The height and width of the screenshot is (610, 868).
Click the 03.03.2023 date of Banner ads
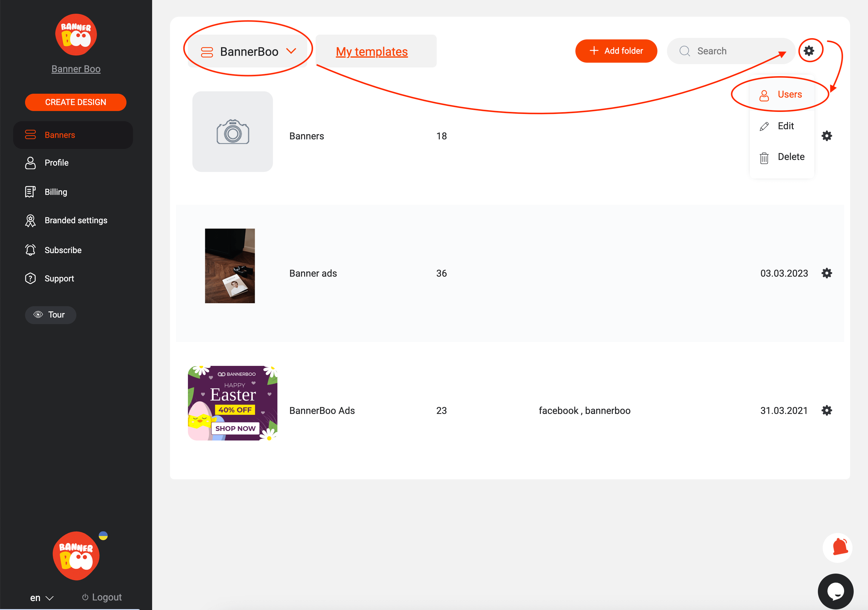(784, 273)
